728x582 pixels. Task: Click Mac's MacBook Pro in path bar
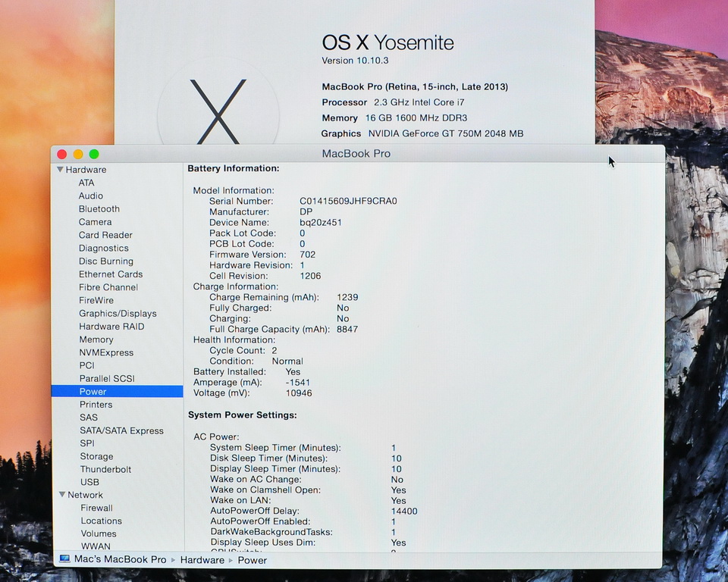(x=121, y=559)
